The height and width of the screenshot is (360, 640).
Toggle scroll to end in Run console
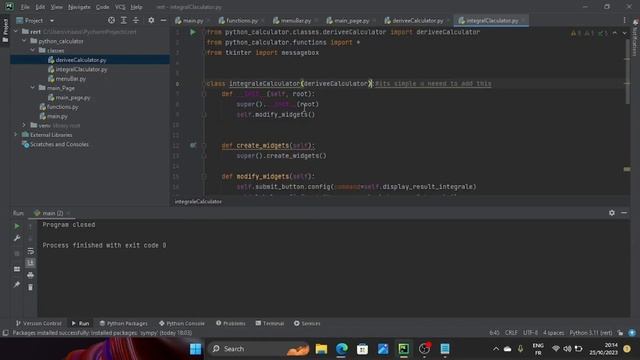(x=31, y=263)
